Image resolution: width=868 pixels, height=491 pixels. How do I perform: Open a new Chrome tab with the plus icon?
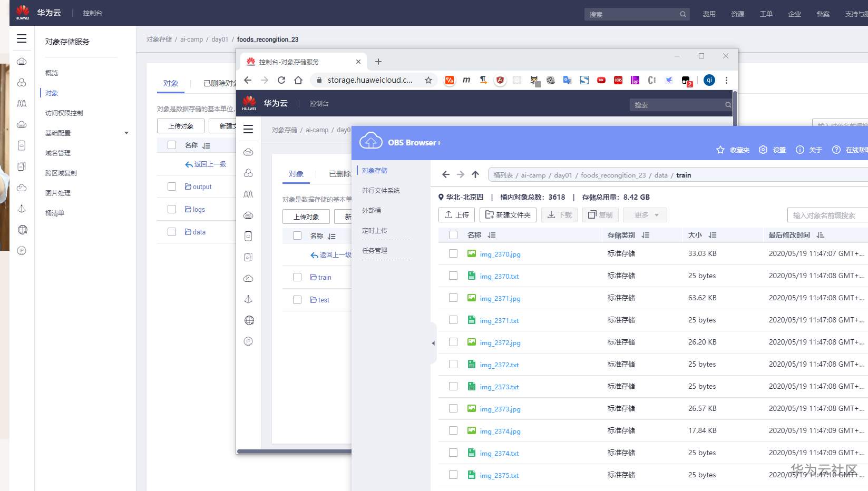point(378,62)
